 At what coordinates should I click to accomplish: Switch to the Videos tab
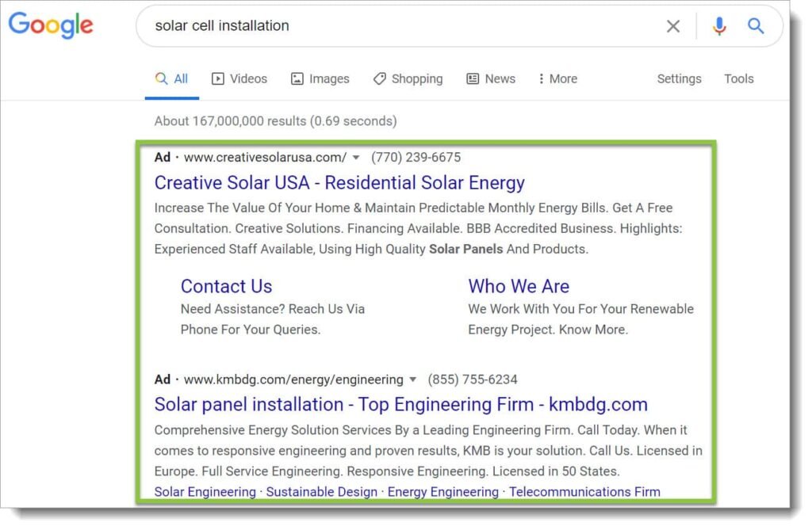[239, 78]
